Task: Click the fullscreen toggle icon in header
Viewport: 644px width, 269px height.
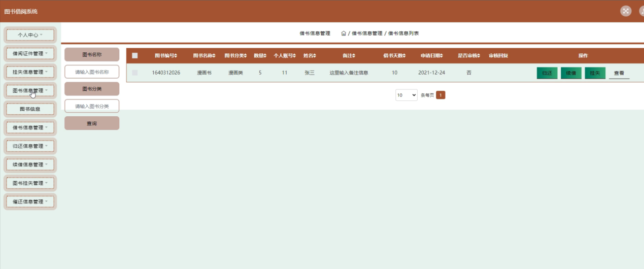Action: [x=626, y=11]
